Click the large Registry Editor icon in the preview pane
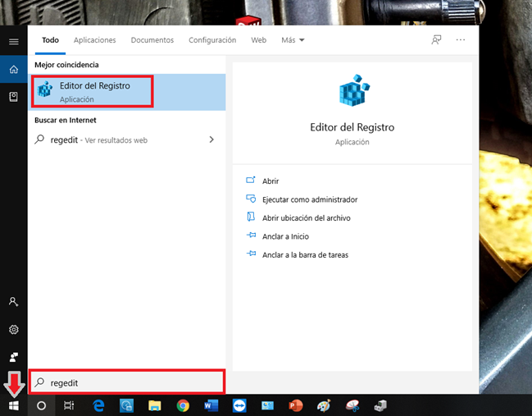 [x=354, y=90]
